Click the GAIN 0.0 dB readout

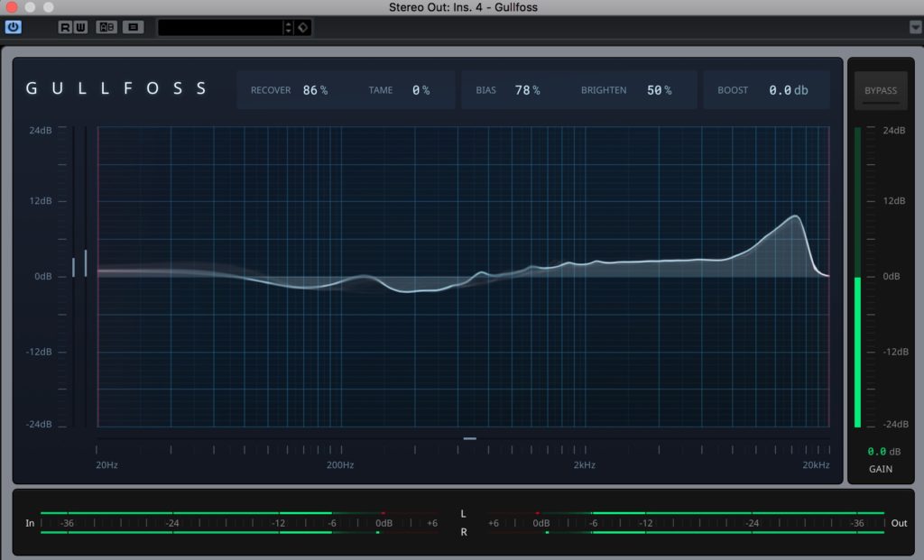click(883, 452)
